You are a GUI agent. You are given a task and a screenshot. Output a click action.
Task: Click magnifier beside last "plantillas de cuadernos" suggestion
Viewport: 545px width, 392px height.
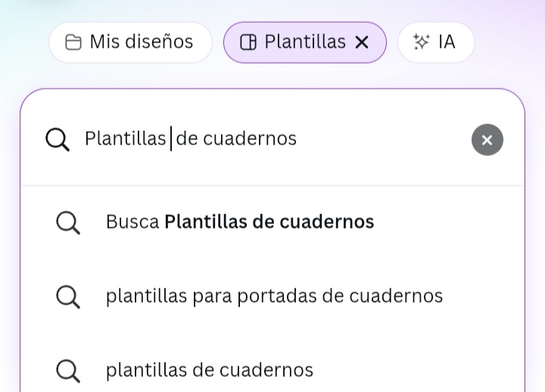pyautogui.click(x=68, y=371)
